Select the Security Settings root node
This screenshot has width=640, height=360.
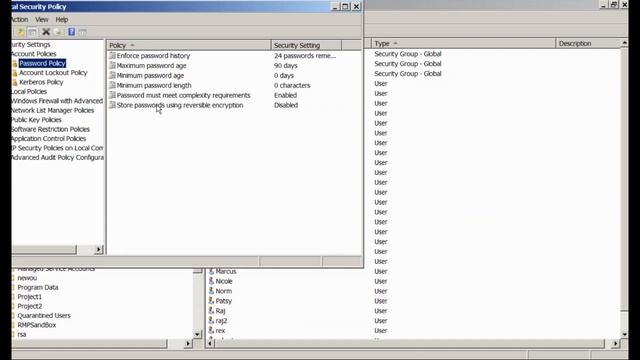coord(31,44)
